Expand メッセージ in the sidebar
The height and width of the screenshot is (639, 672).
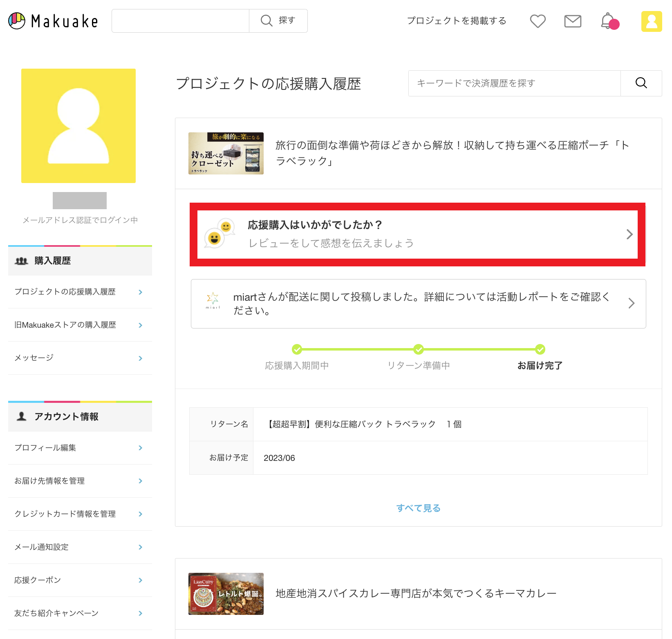(x=140, y=358)
